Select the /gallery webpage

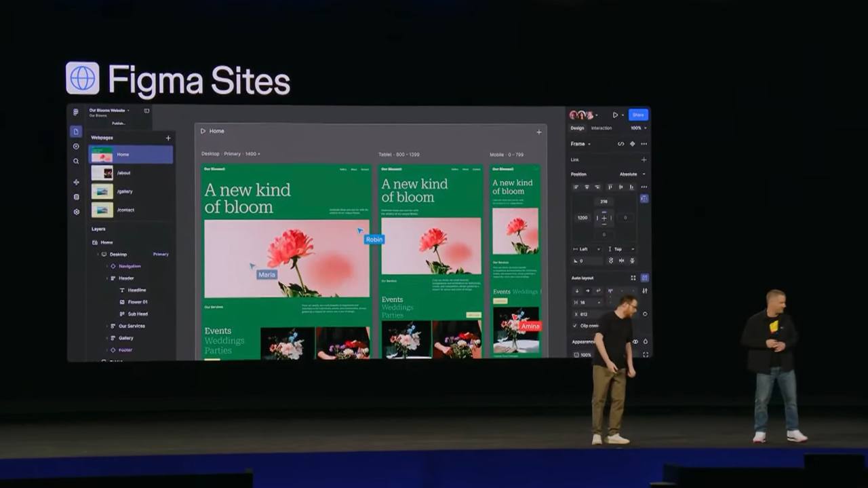(x=131, y=191)
